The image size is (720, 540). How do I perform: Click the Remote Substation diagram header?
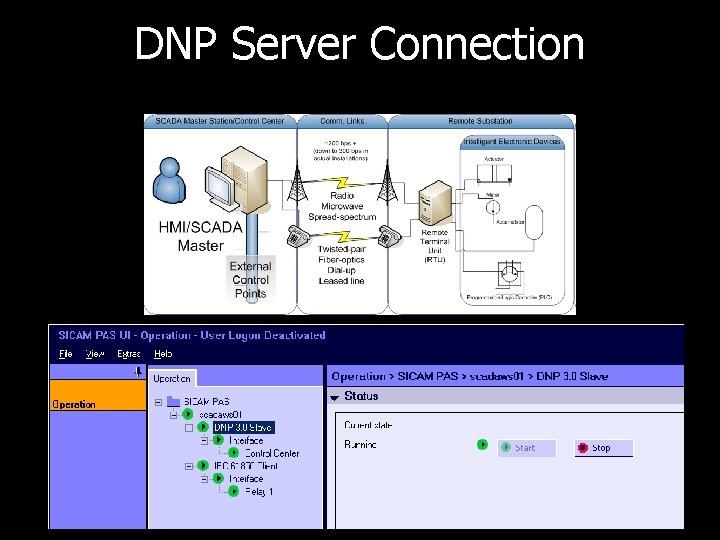(480, 121)
